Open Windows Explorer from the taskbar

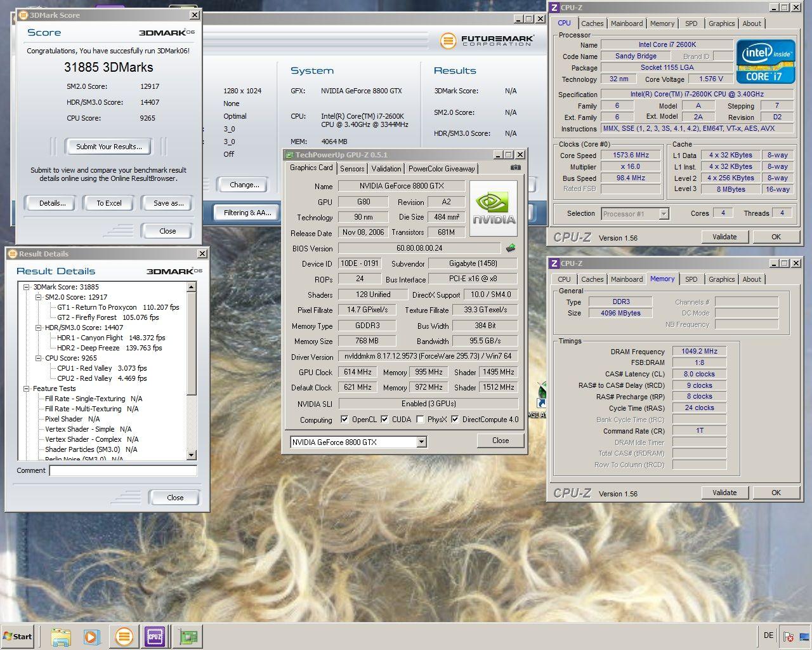tap(61, 636)
